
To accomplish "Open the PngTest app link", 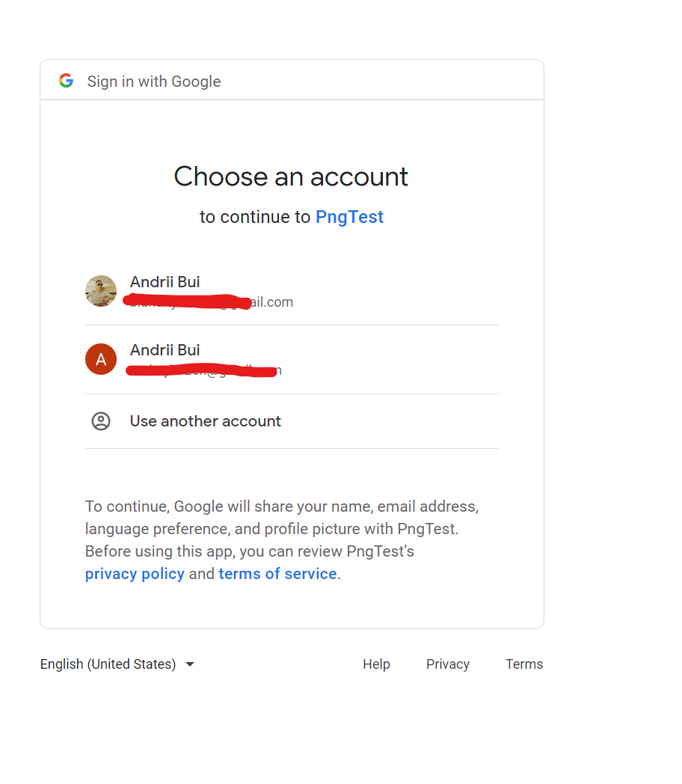I will point(349,217).
